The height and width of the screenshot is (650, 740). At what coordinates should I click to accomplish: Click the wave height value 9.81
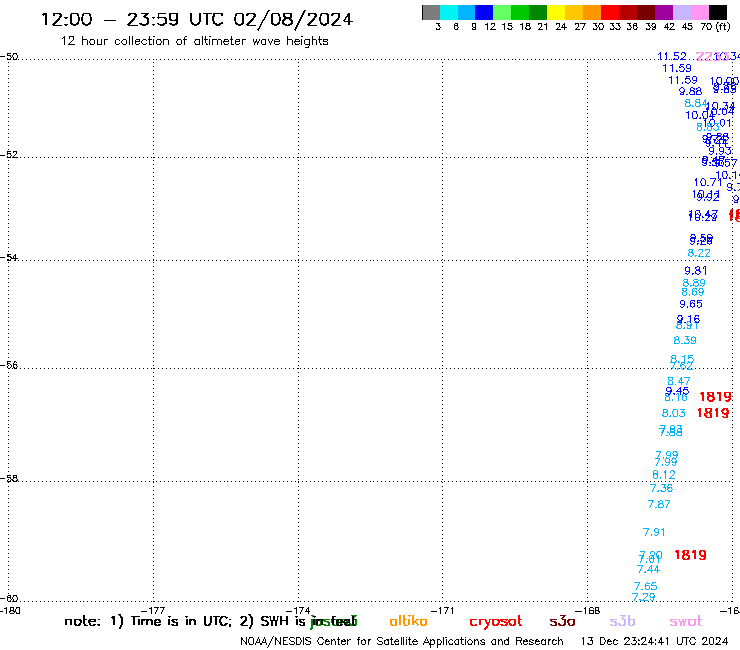pos(696,270)
